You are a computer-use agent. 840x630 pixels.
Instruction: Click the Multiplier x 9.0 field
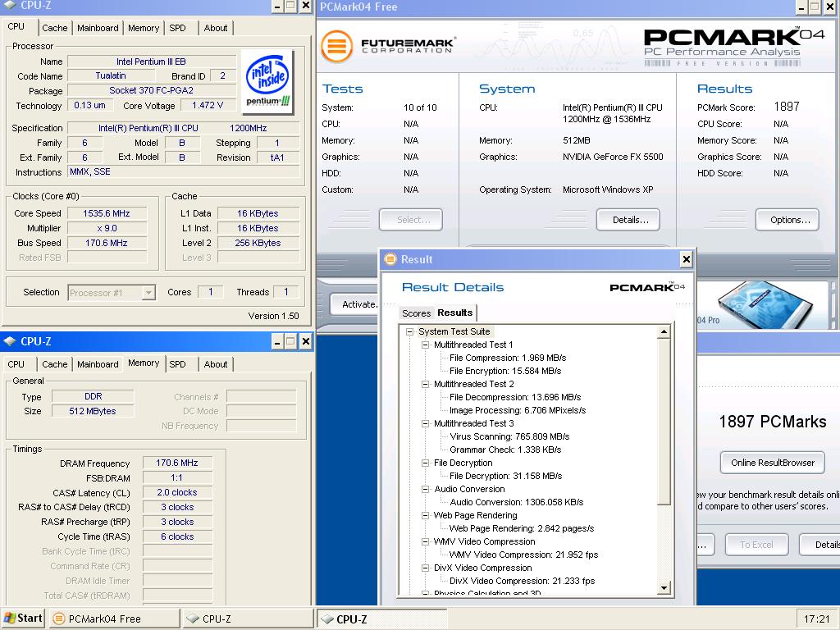tap(107, 228)
